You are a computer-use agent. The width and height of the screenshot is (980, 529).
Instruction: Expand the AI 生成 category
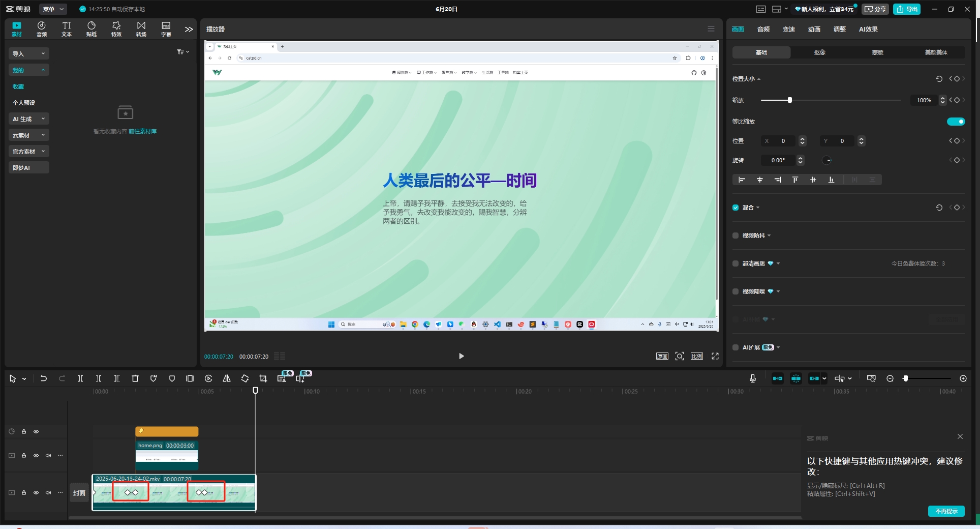(x=29, y=119)
